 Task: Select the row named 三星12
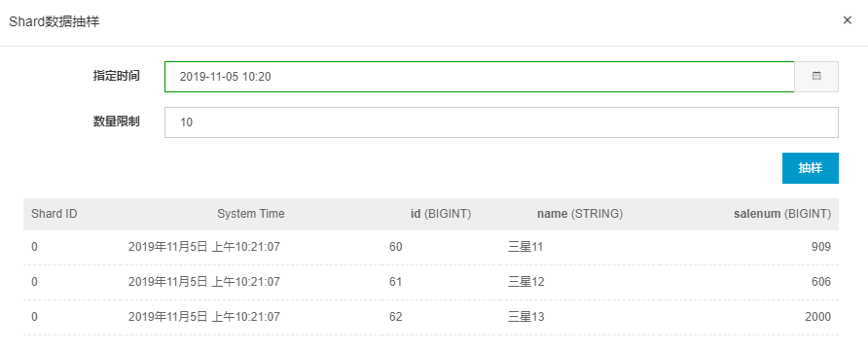coord(431,282)
